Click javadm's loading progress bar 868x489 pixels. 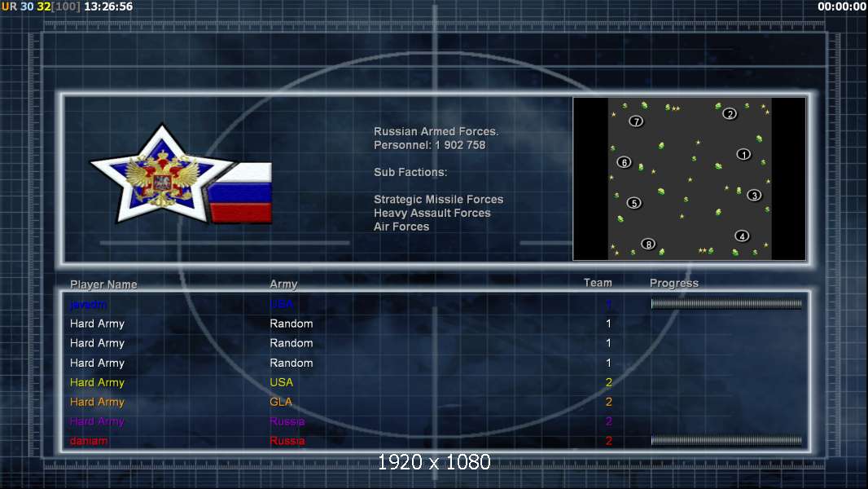coord(726,303)
